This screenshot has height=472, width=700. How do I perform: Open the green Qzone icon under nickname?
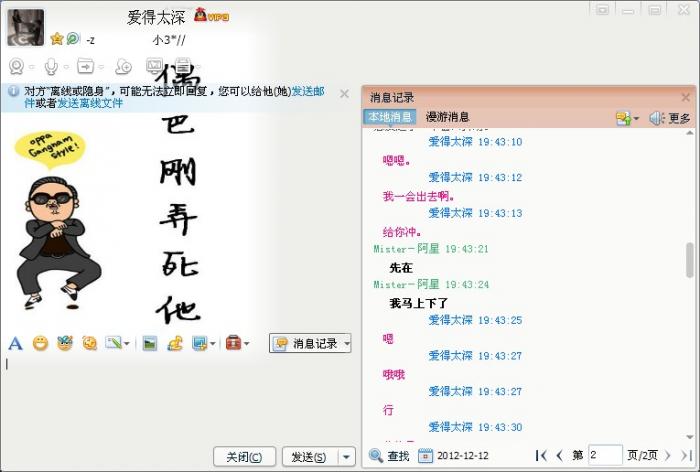pos(73,39)
